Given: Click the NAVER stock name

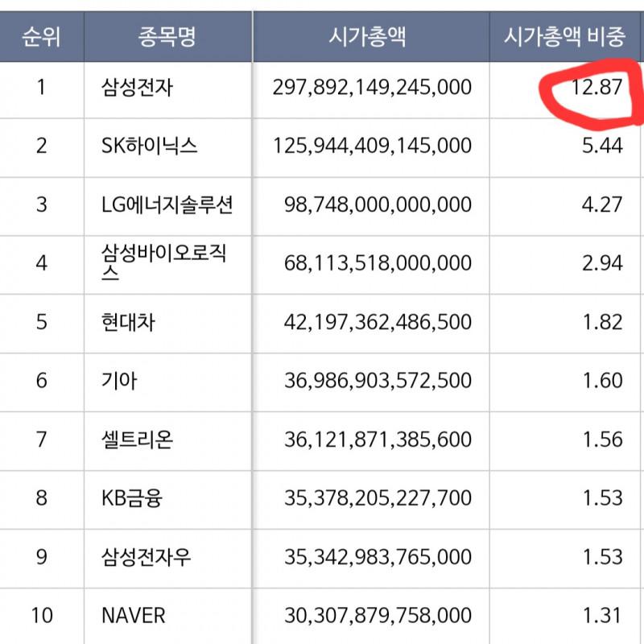Looking at the screenshot, I should (x=134, y=616).
